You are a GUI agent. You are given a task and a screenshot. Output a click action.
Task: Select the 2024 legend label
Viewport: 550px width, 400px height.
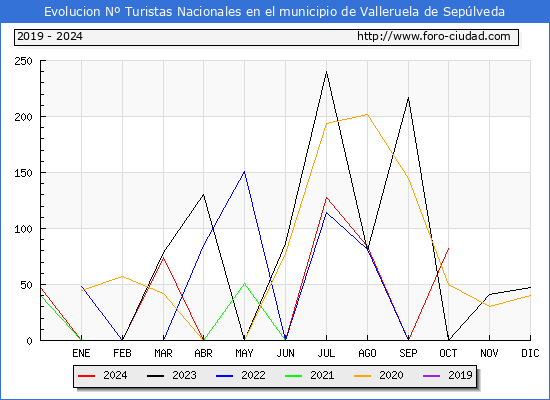point(115,375)
